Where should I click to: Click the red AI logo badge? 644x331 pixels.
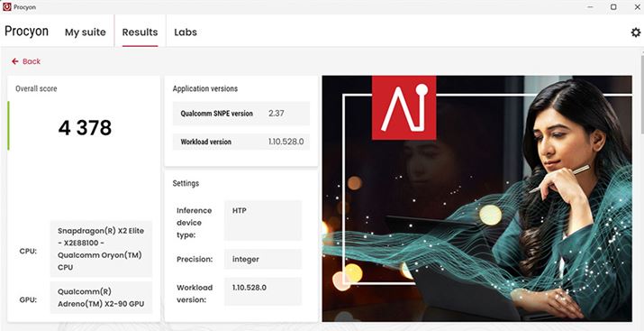pos(404,107)
